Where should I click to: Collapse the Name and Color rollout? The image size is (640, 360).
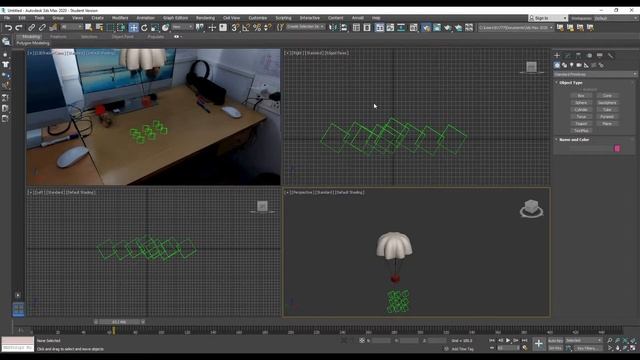(573, 140)
